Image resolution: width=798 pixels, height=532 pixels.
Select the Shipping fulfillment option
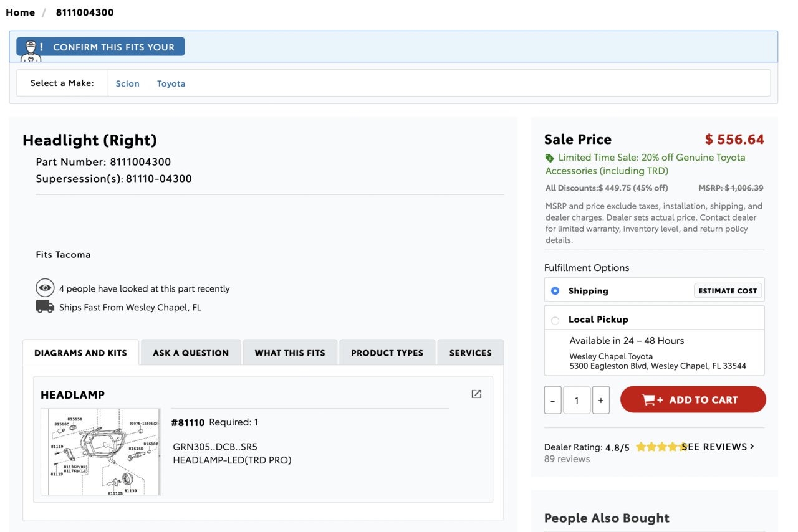[x=555, y=290]
